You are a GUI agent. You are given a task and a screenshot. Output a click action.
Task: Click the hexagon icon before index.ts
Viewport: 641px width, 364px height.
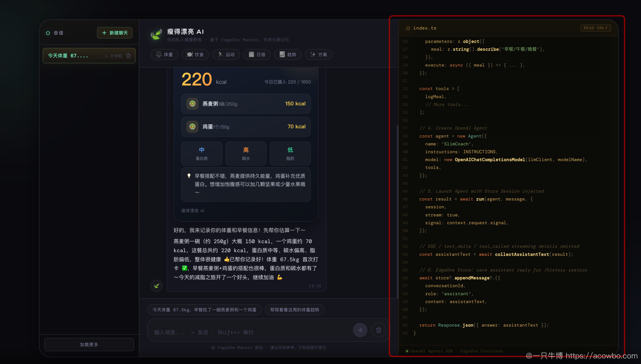(x=408, y=28)
